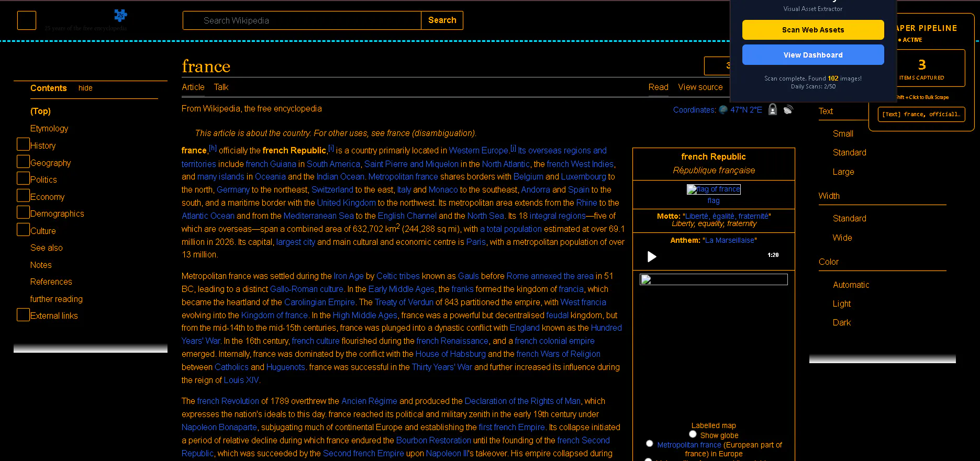Viewport: 980px width, 461px height.
Task: Open the View source tab
Action: click(x=700, y=87)
